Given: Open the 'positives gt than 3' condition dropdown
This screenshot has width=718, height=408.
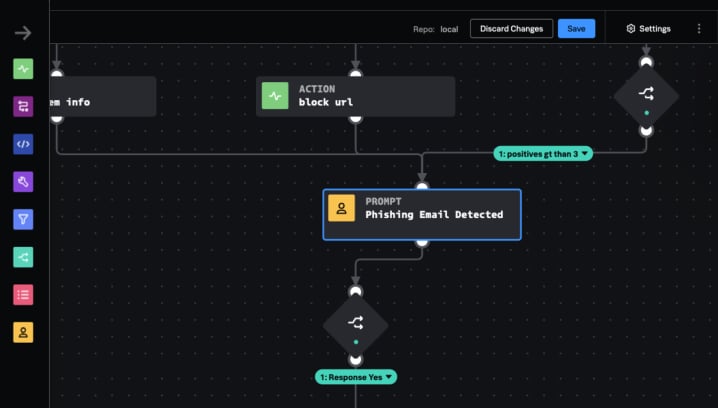Looking at the screenshot, I should (x=543, y=153).
